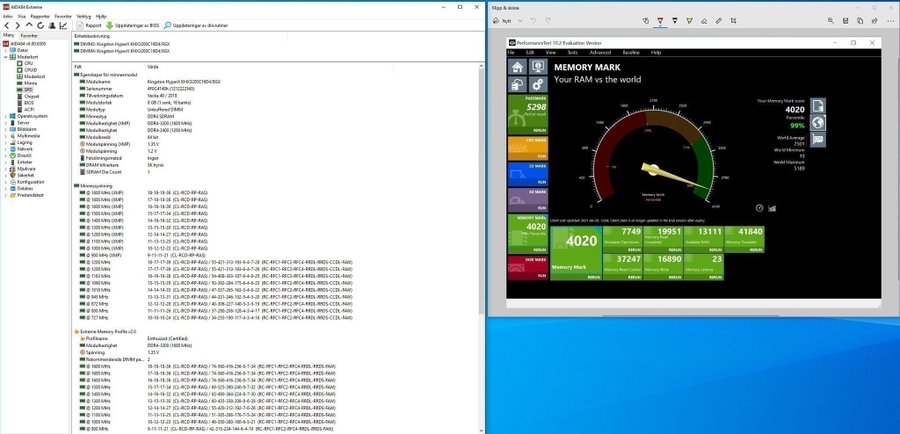
Task: Collapse the Extreme Memory Profile v2.0 section
Action: [105, 332]
